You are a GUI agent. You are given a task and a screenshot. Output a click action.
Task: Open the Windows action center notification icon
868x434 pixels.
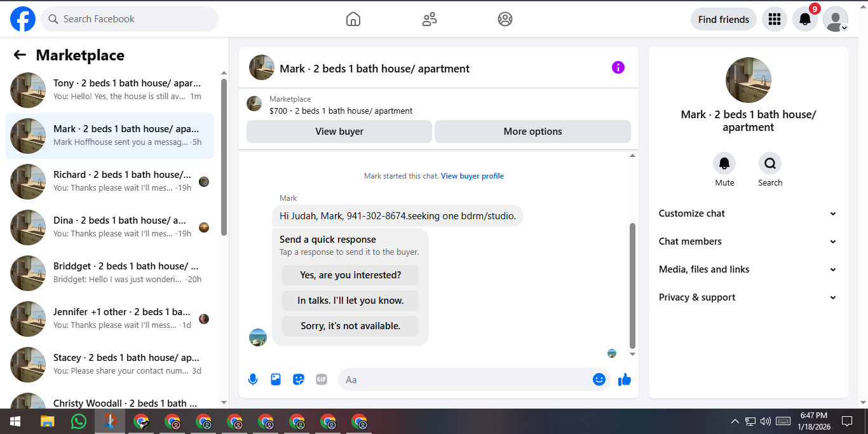click(847, 421)
